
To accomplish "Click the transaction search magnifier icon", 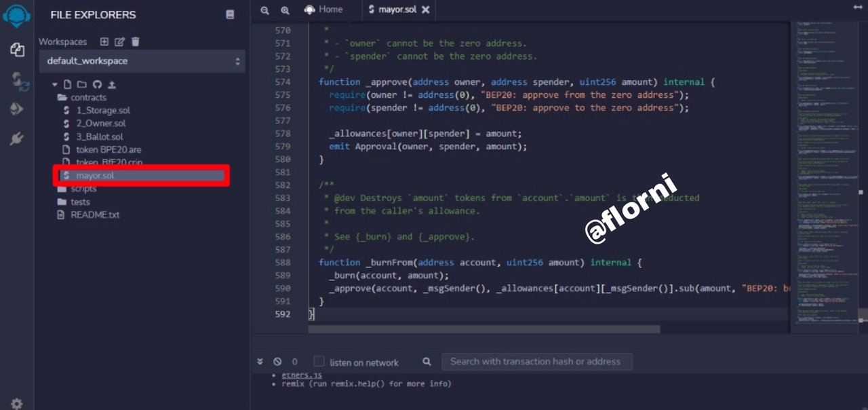I will pos(427,362).
